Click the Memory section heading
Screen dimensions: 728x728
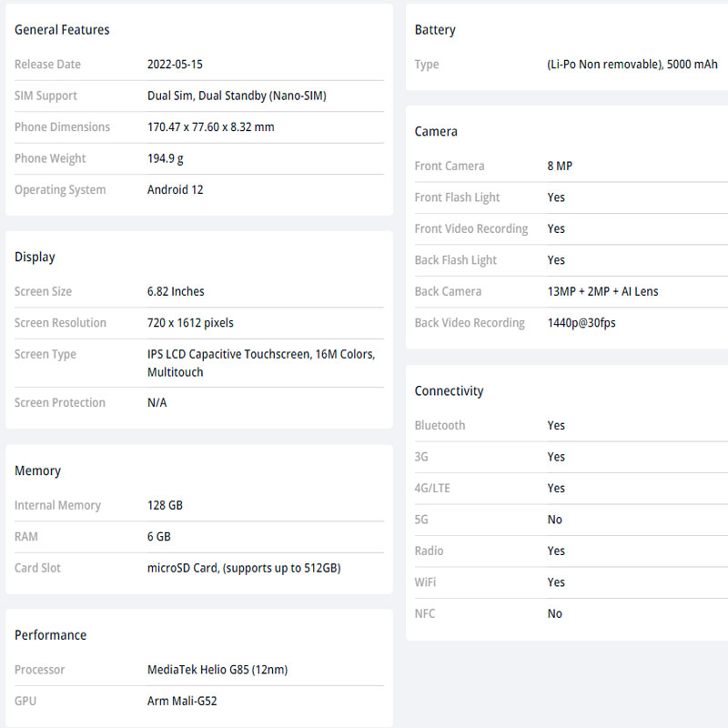coord(37,470)
